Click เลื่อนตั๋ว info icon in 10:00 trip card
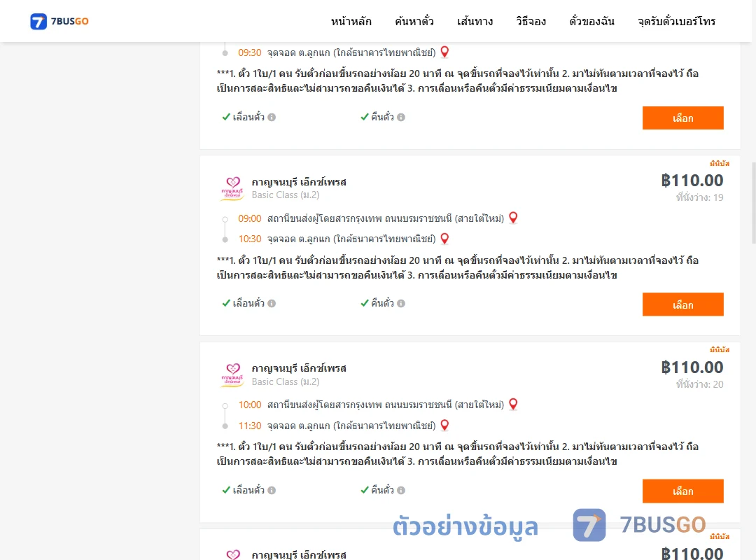Screen dimensions: 756x560 (272, 490)
